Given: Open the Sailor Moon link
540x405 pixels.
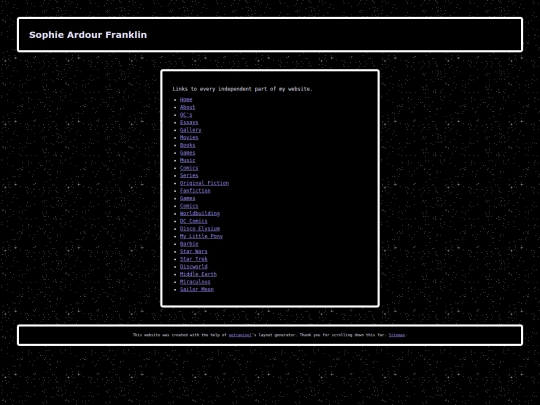Looking at the screenshot, I should tap(197, 289).
